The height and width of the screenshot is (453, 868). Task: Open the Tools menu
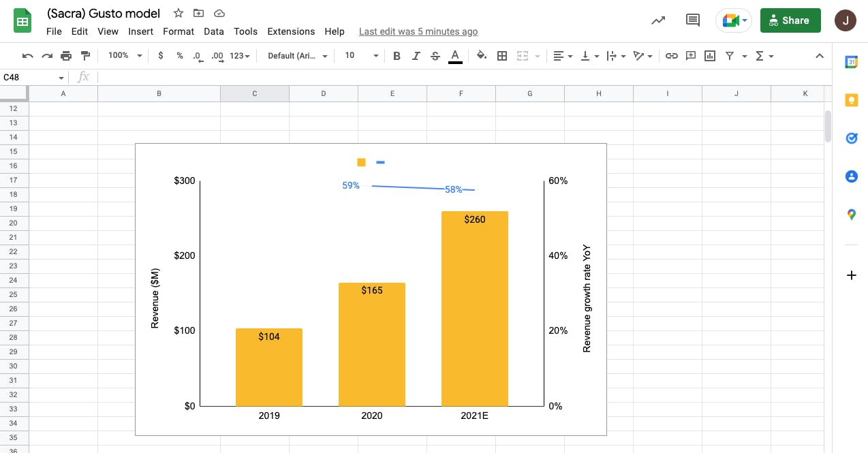coord(245,31)
